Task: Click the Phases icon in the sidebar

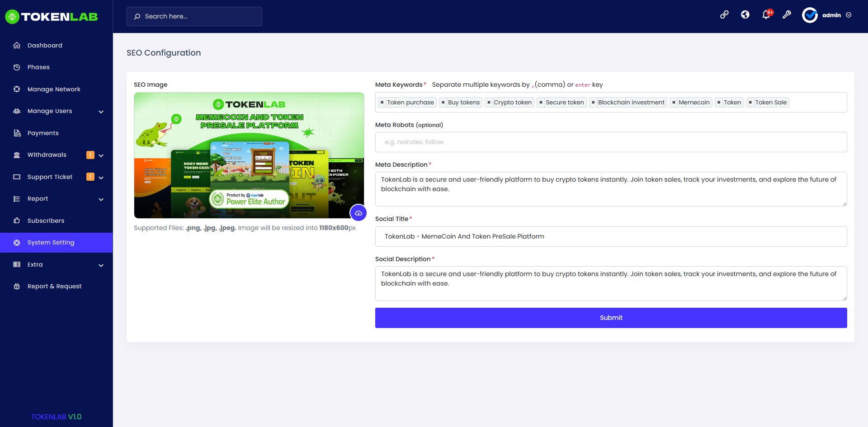Action: (17, 67)
